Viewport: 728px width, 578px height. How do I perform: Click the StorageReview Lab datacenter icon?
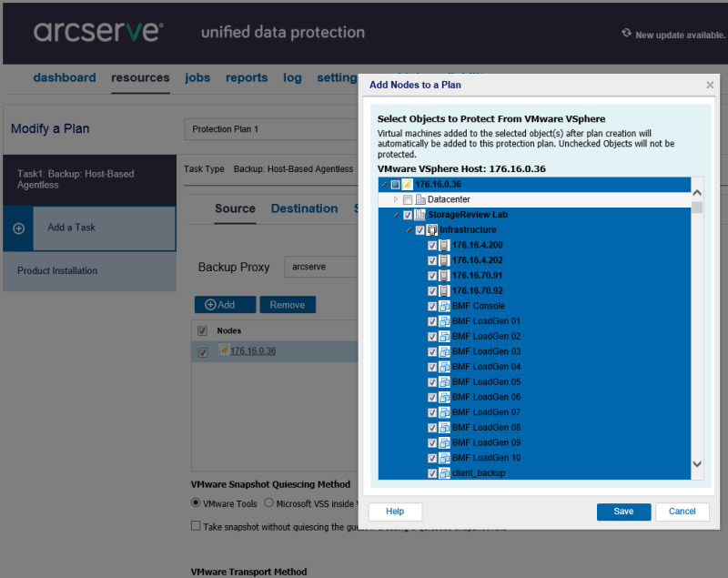pyautogui.click(x=420, y=215)
